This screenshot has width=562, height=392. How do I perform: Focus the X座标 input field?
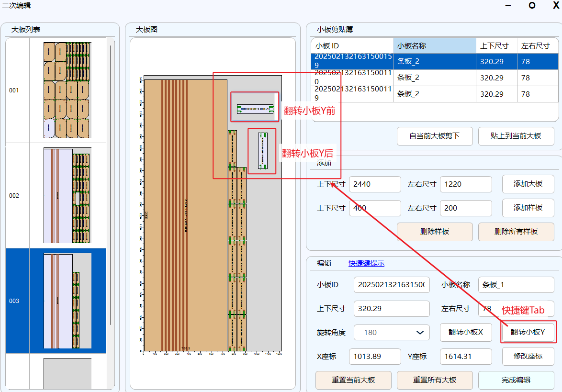[x=375, y=356]
